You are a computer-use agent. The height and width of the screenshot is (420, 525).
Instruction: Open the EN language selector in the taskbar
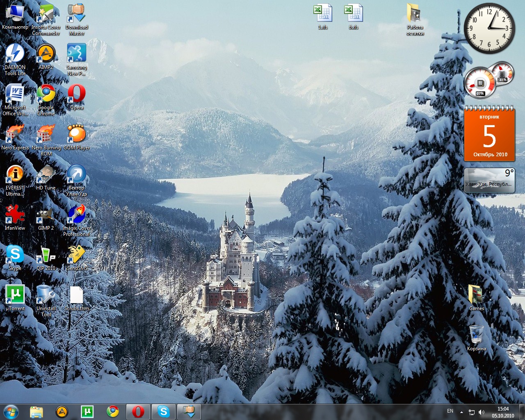450,411
